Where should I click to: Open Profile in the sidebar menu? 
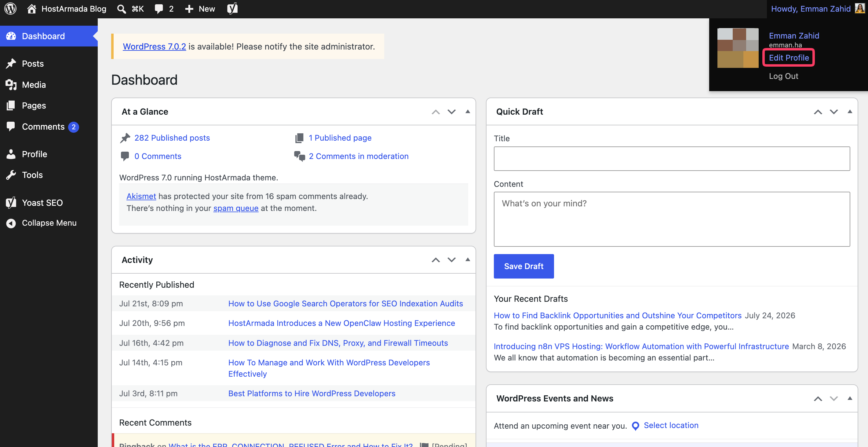[49, 154]
